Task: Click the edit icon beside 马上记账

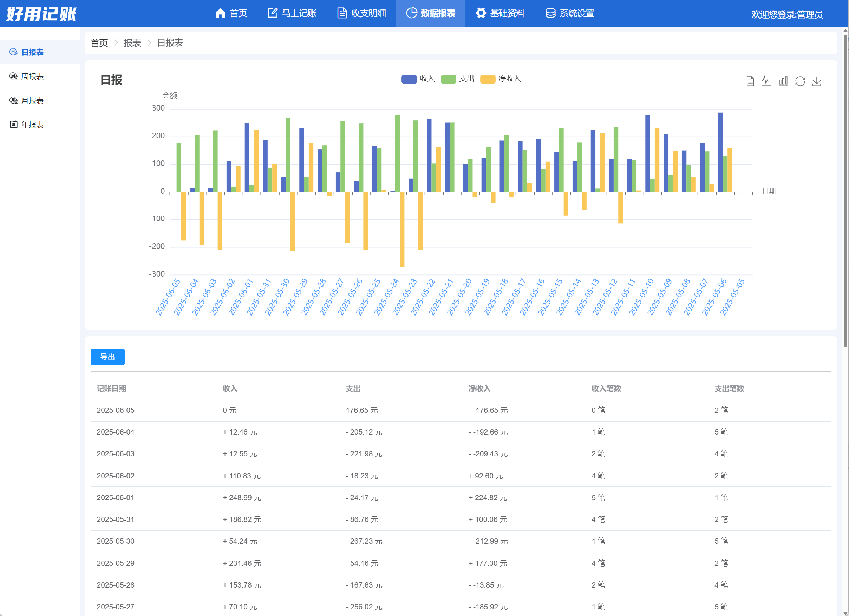Action: point(273,13)
